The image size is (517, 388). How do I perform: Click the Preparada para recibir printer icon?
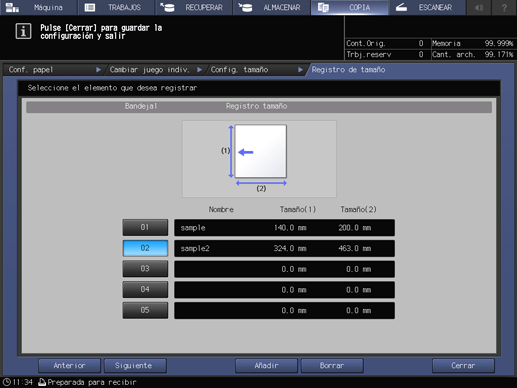[42, 382]
